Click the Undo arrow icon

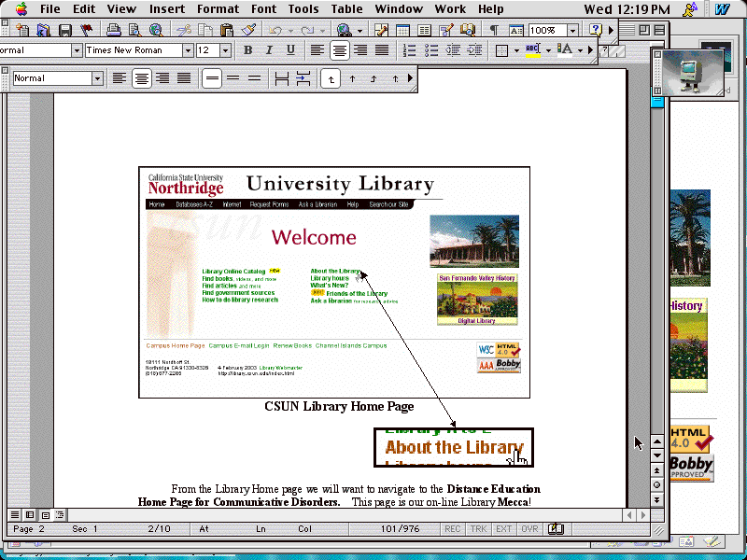(x=275, y=31)
